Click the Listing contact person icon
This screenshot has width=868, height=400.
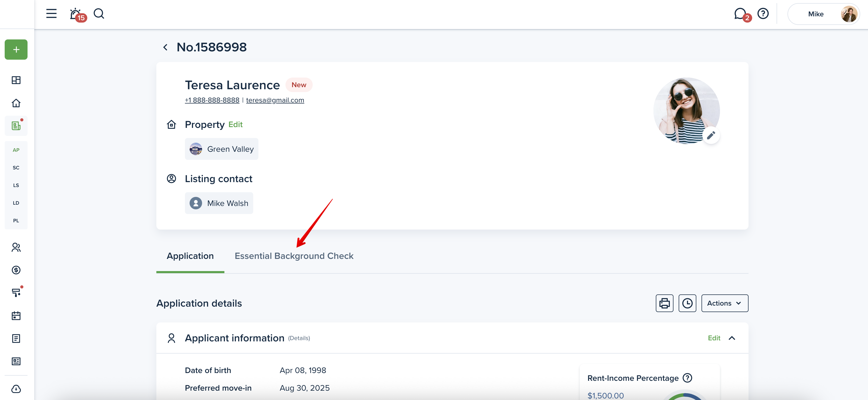point(171,179)
